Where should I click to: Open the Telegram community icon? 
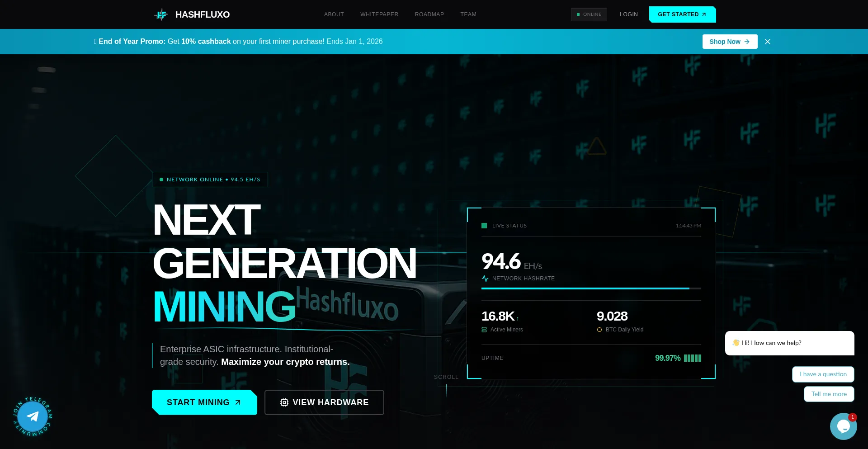pyautogui.click(x=32, y=416)
